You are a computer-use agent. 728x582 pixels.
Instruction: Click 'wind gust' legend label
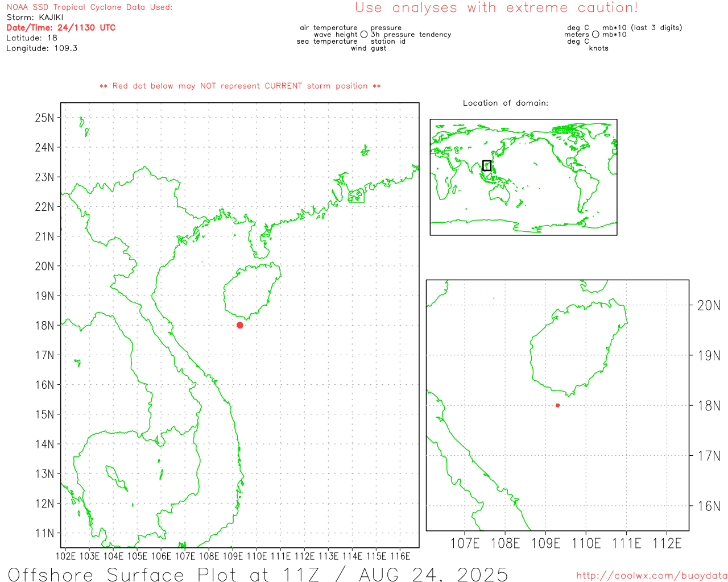[x=369, y=48]
